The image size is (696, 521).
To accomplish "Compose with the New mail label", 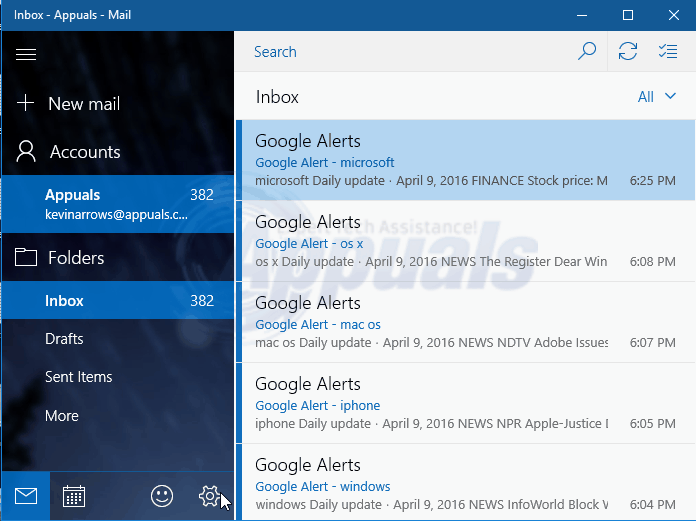I will pyautogui.click(x=84, y=104).
